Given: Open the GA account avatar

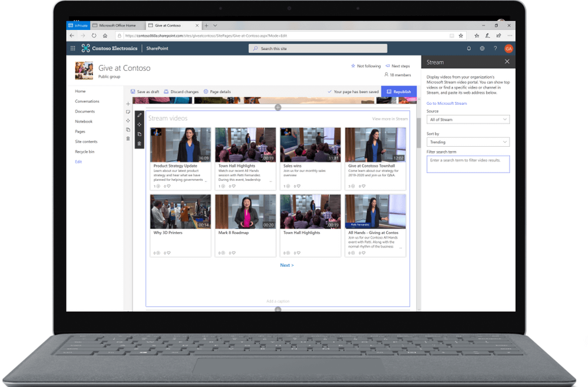Looking at the screenshot, I should click(x=508, y=48).
